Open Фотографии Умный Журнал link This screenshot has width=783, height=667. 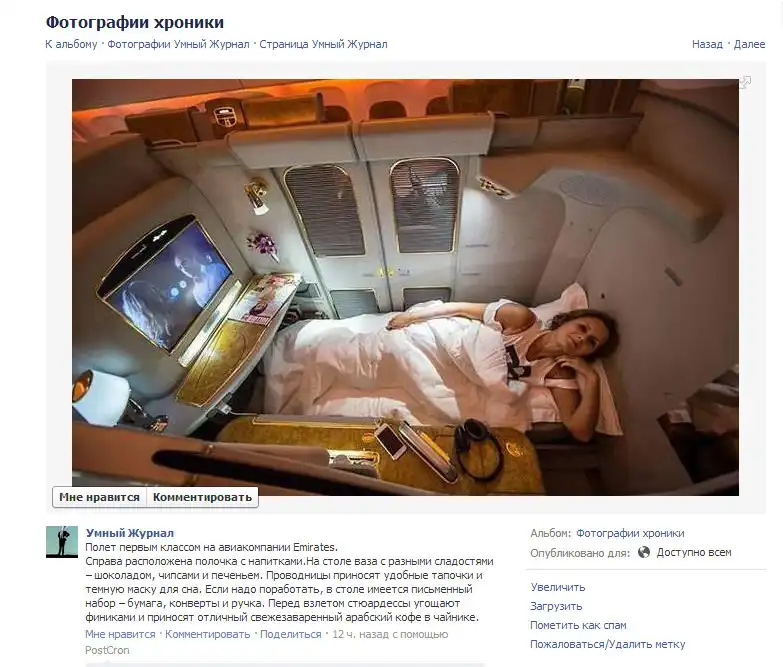[178, 44]
